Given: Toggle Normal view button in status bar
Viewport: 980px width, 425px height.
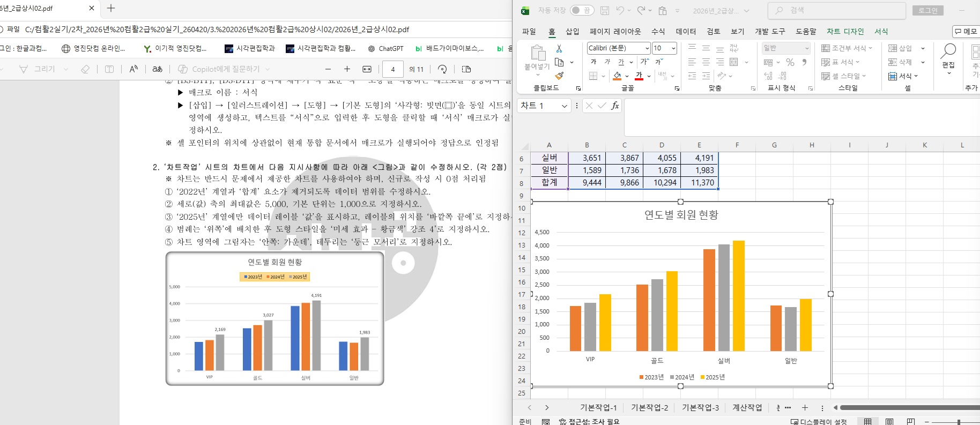Looking at the screenshot, I should (867, 422).
